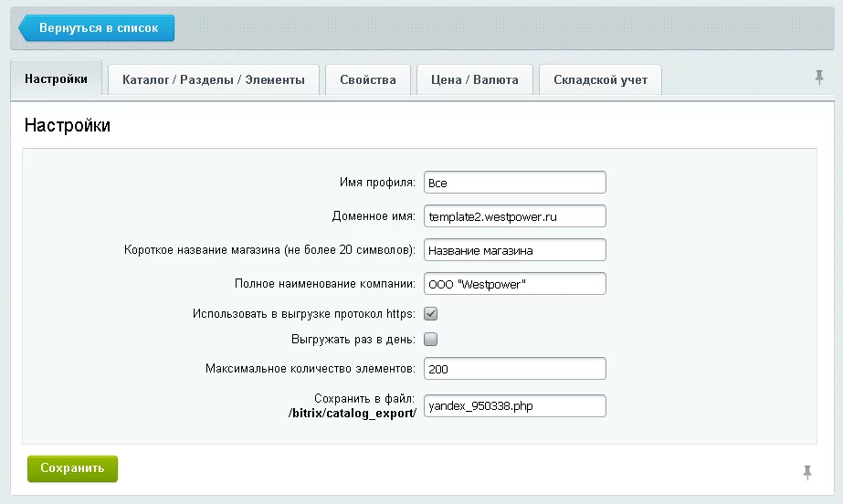Viewport: 843px width, 504px height.
Task: Go to the 'Цена / Валюта' tab
Action: point(474,79)
